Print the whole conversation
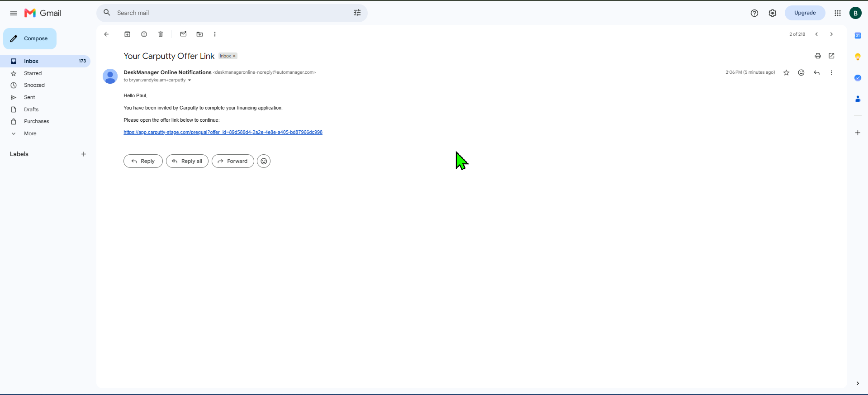Image resolution: width=868 pixels, height=395 pixels. click(818, 56)
